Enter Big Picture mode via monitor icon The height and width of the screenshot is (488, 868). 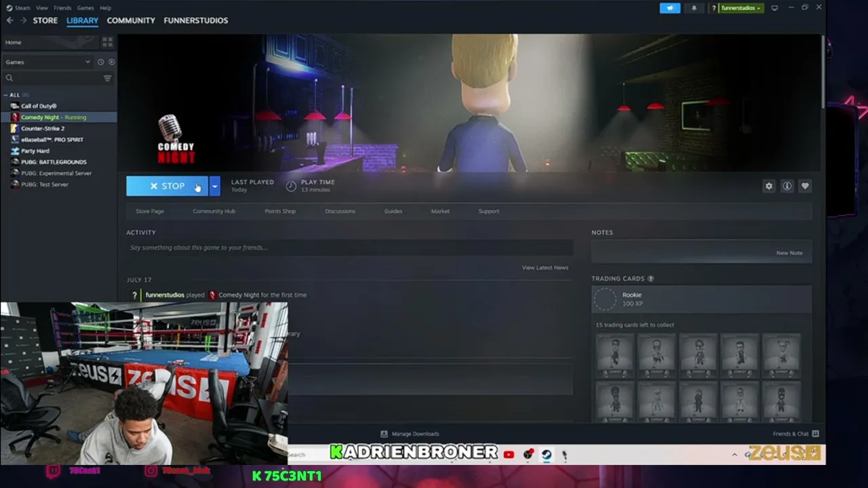coord(774,8)
